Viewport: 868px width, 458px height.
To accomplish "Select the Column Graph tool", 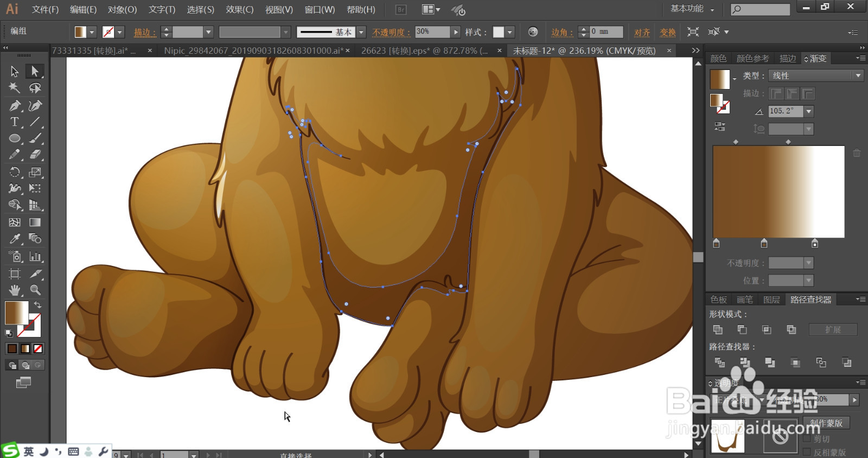I will (35, 256).
